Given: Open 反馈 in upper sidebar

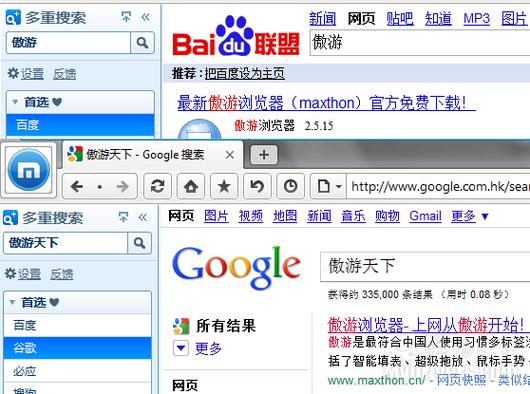Looking at the screenshot, I should (x=64, y=74).
